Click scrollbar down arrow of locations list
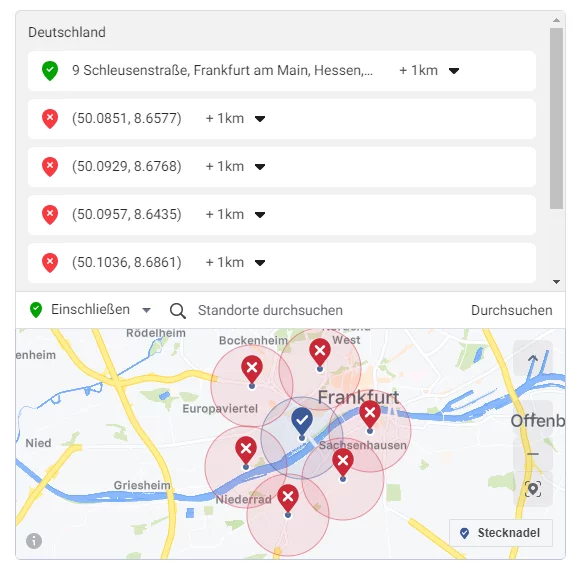Image resolution: width=574 pixels, height=566 pixels. coord(556,282)
